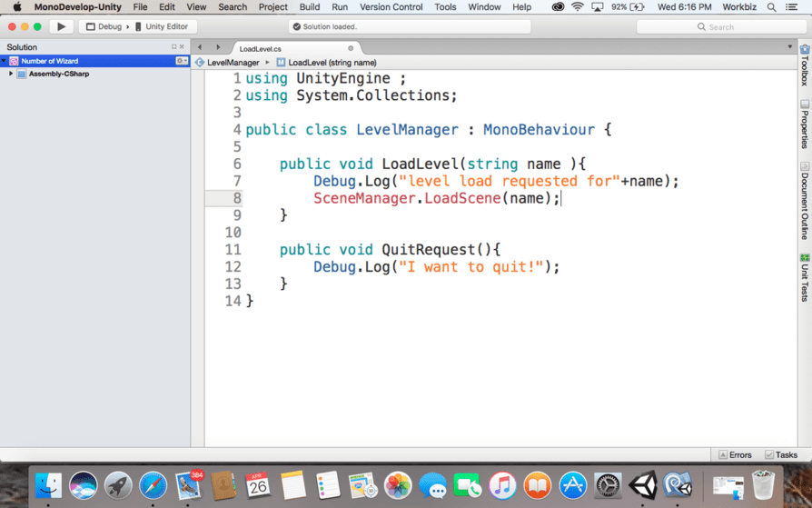Viewport: 812px width, 508px height.
Task: Open the Version Control menu
Action: click(391, 7)
